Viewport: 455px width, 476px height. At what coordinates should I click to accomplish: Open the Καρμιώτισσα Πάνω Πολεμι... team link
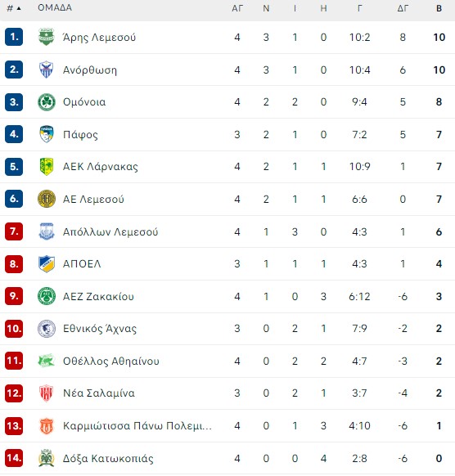(x=137, y=425)
